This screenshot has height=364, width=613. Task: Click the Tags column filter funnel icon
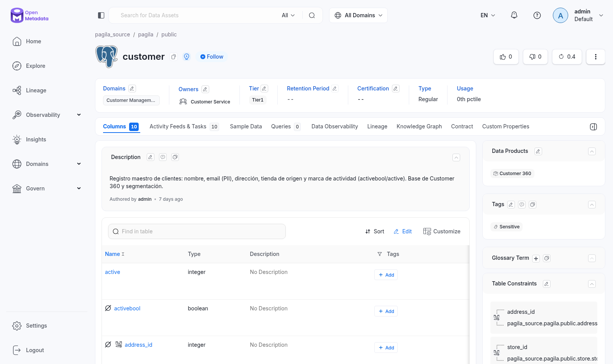pyautogui.click(x=380, y=254)
